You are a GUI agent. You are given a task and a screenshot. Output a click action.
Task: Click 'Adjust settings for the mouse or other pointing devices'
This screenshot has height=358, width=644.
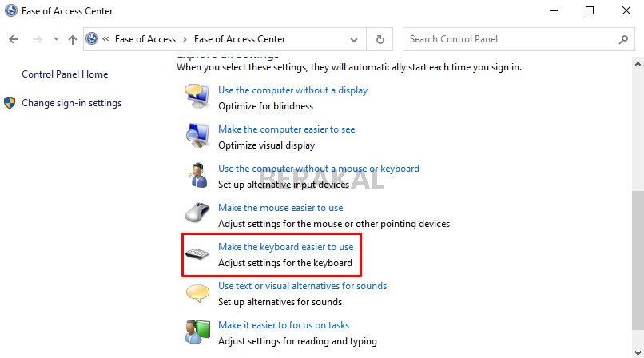(x=334, y=224)
